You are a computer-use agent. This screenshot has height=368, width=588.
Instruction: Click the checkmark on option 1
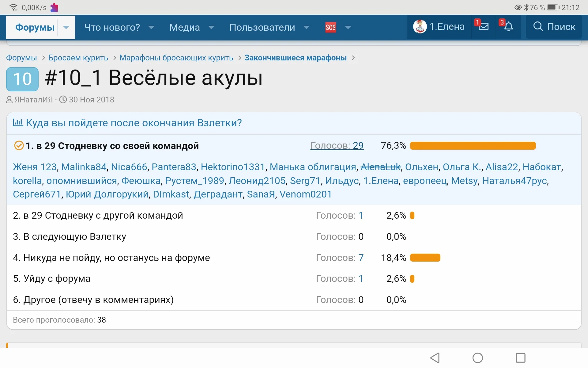[x=19, y=145]
